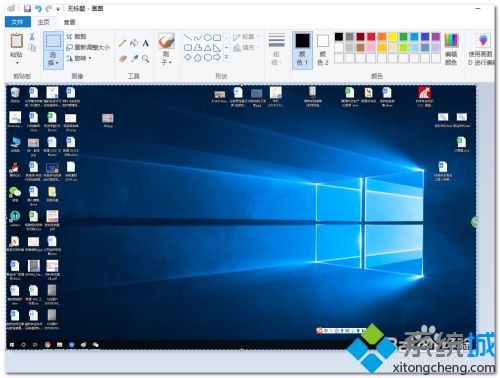Image resolution: width=500 pixels, height=378 pixels.
Task: Toggle Color 2 as active color
Action: (x=322, y=50)
